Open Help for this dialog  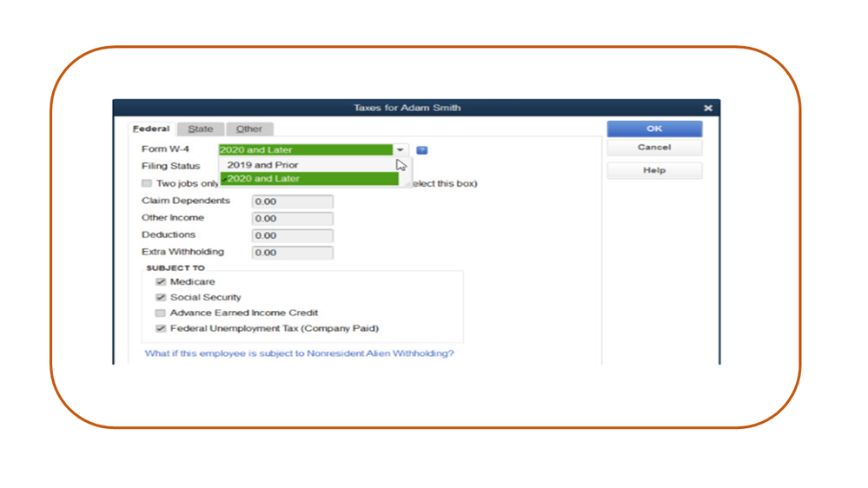(654, 170)
